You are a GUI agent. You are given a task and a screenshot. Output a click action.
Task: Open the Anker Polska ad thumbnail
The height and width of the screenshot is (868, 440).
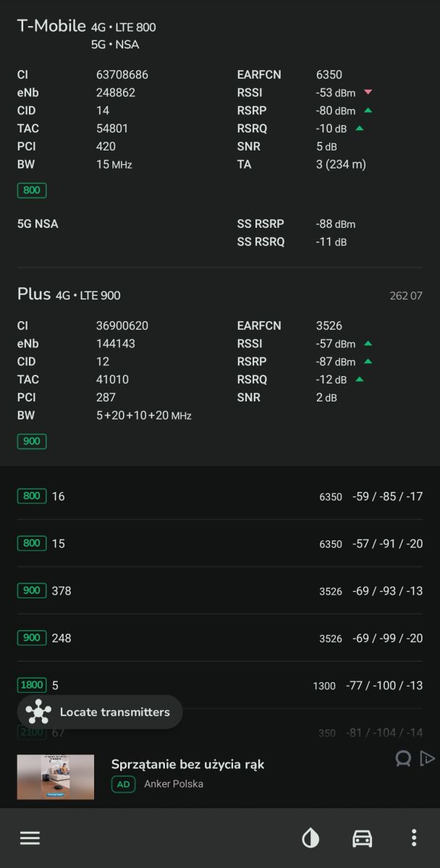click(x=56, y=777)
